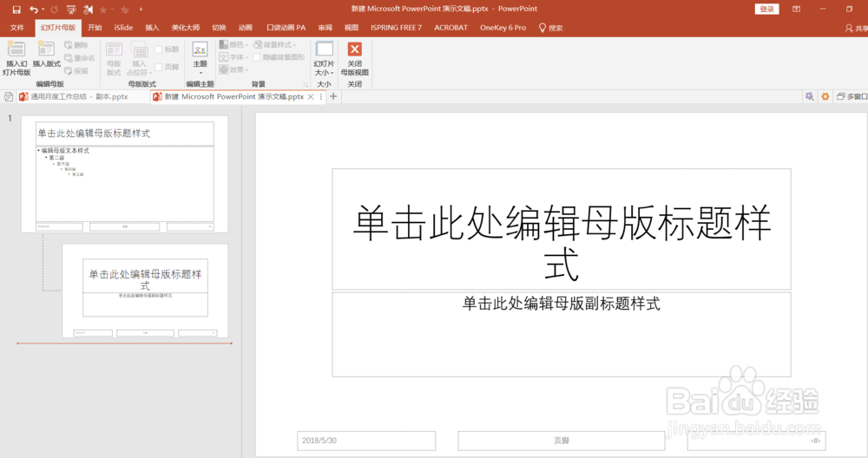
Task: Switch to the 插入 ribbon tab
Action: point(152,28)
